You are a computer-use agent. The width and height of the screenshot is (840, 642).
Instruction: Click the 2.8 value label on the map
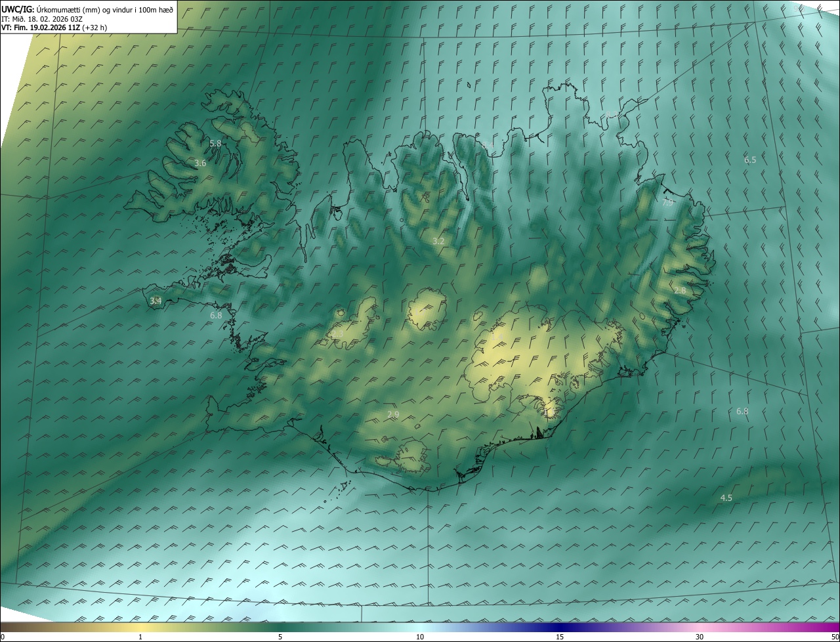pos(680,290)
